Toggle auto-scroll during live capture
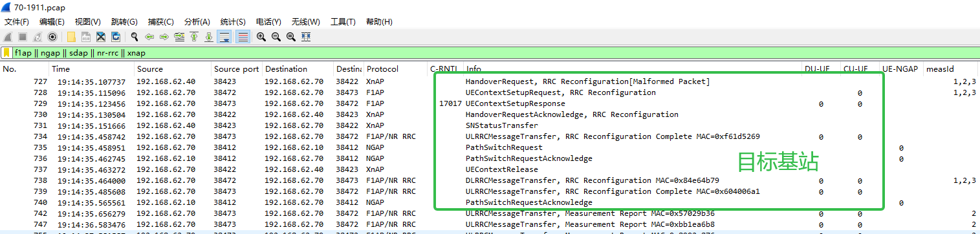 224,37
